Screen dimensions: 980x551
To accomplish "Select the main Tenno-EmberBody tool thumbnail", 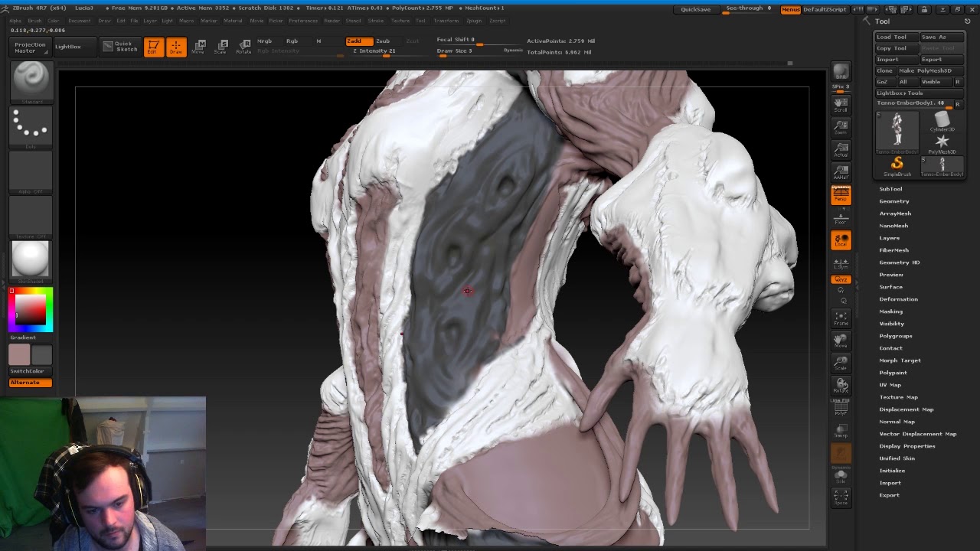I will coord(897,132).
